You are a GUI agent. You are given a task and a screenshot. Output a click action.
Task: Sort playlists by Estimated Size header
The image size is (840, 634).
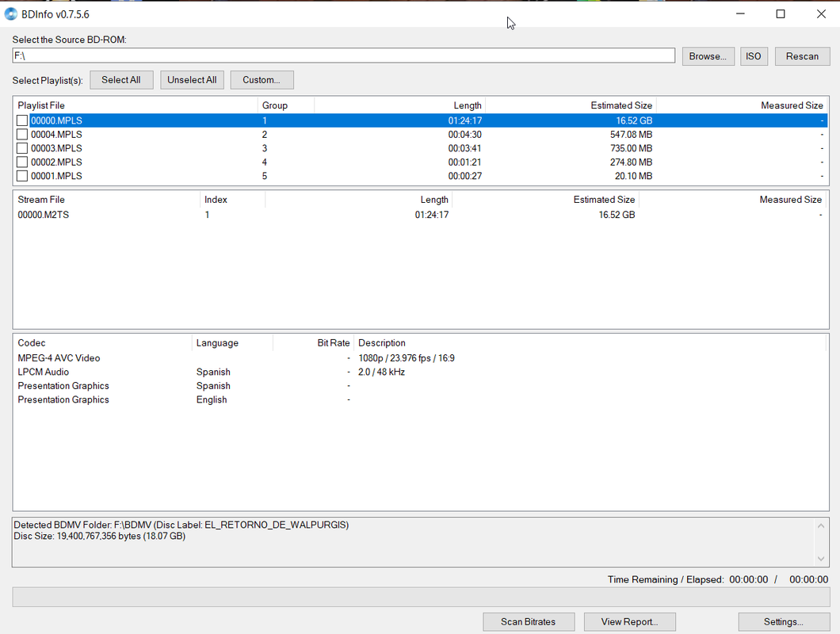pos(571,105)
